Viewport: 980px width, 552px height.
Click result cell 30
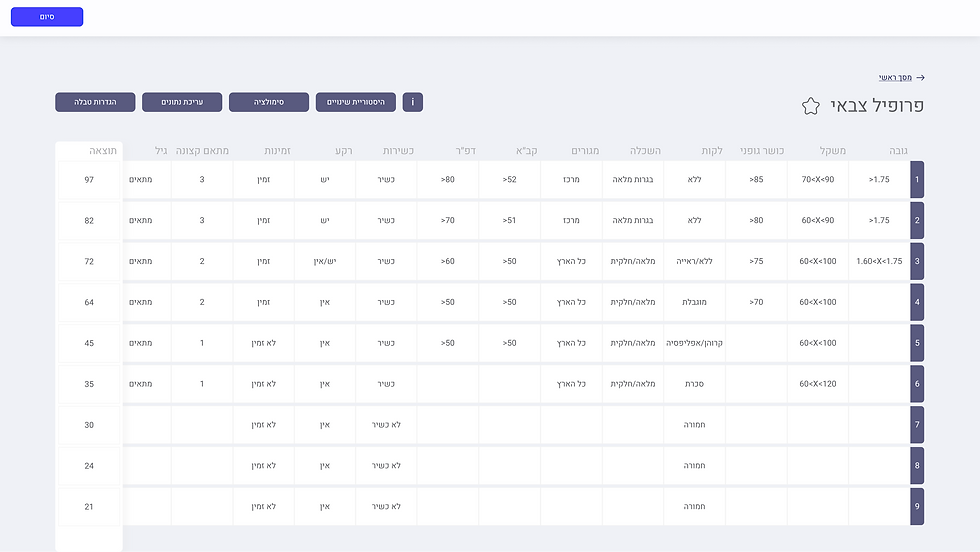point(89,424)
